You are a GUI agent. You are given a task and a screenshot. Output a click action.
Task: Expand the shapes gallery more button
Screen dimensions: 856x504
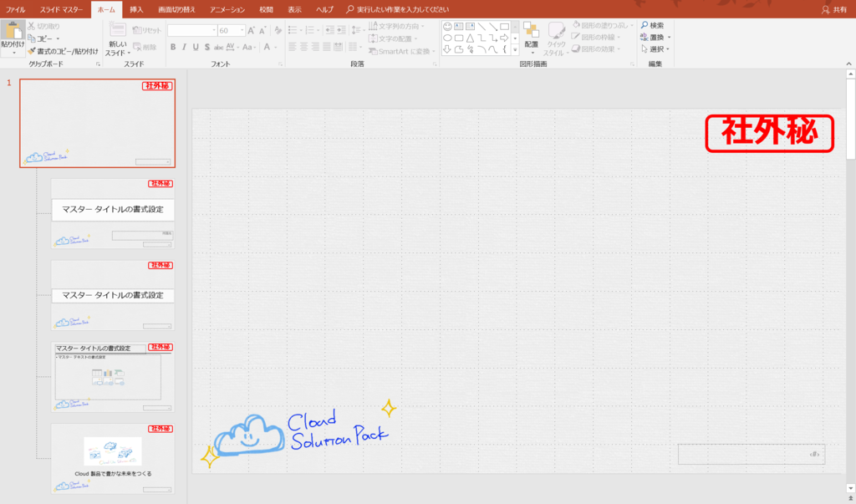pos(515,50)
